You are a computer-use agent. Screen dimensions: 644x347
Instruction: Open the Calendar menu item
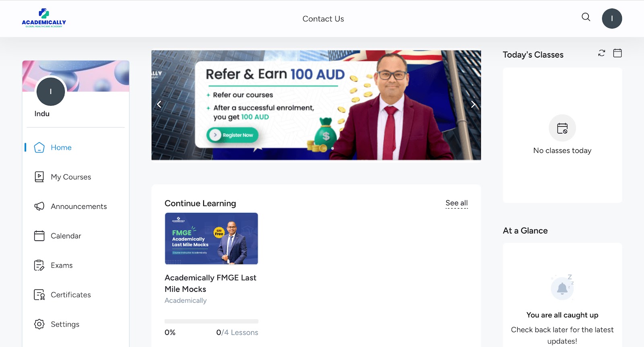click(x=66, y=236)
